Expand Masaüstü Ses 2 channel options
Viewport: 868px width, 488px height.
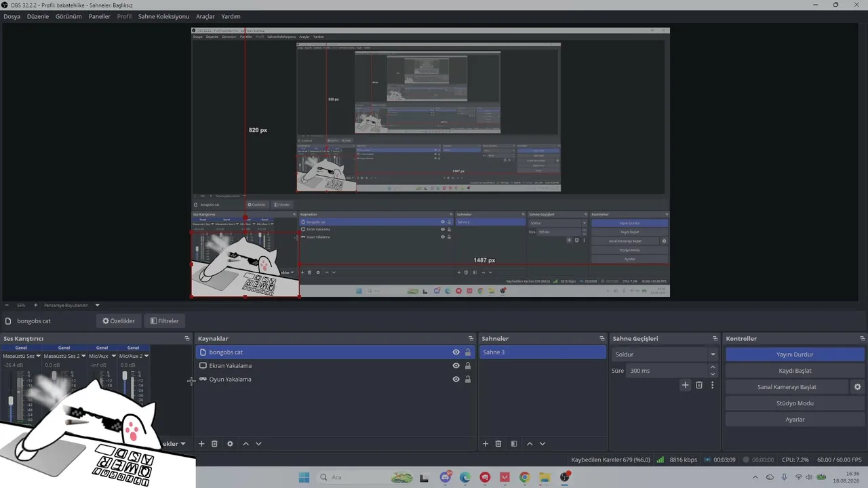[83, 356]
